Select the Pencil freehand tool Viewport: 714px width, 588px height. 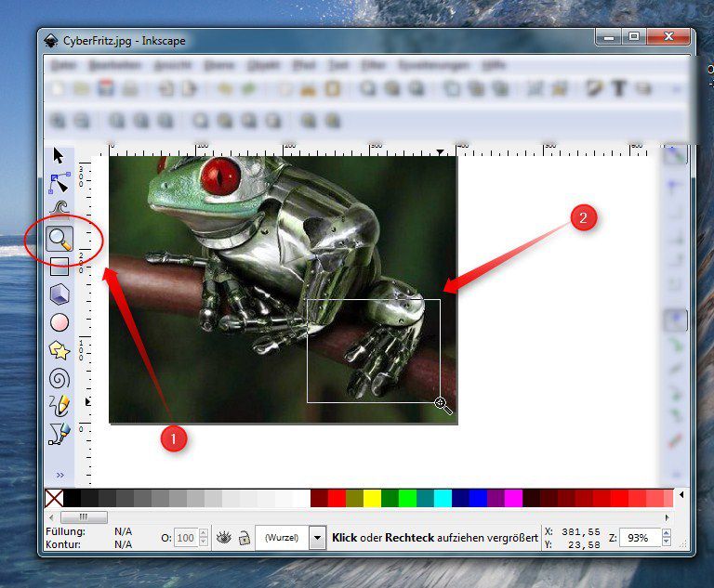tap(59, 405)
